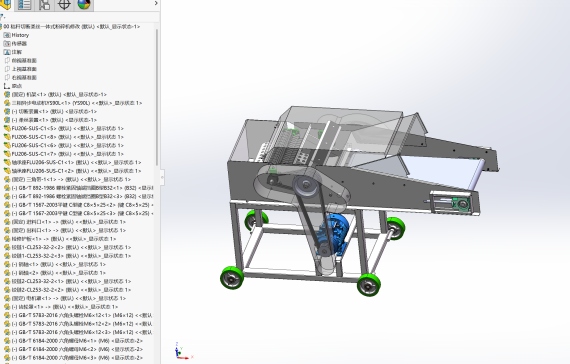Open the DisplayManager color-ball tab
The height and width of the screenshot is (364, 570).
click(84, 4)
